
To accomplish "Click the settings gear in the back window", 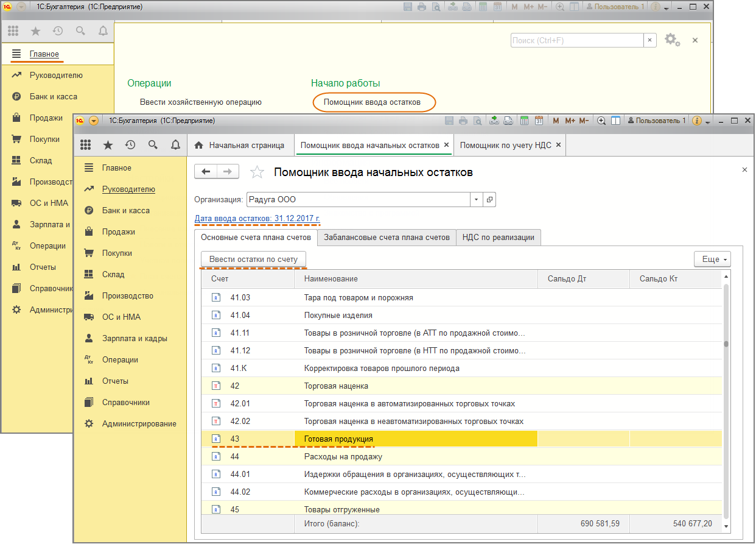I will tap(671, 40).
